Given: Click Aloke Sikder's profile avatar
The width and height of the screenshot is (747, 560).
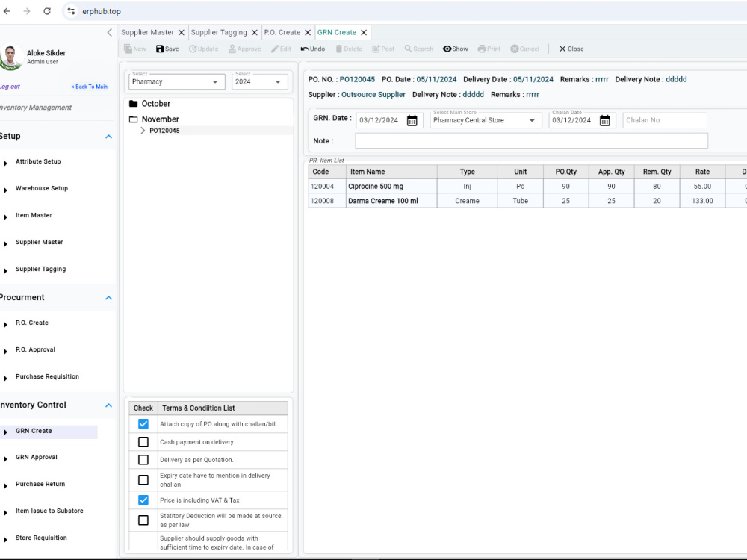Looking at the screenshot, I should pos(11,56).
